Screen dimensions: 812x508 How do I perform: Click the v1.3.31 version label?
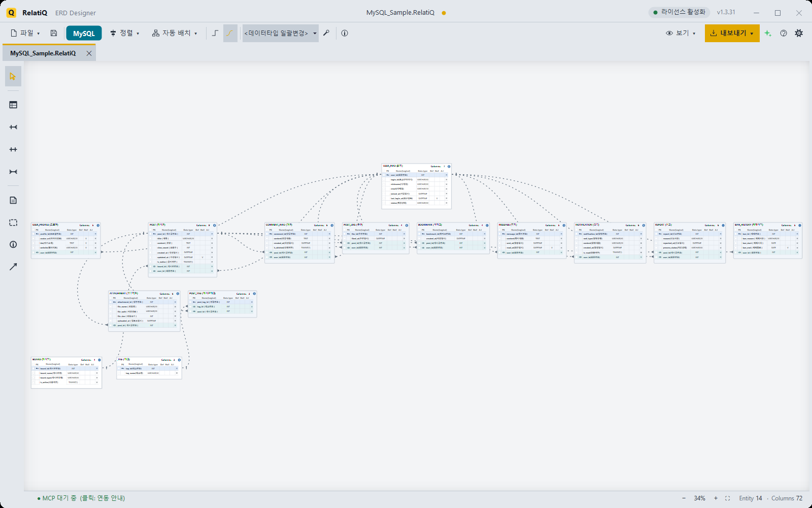(726, 12)
